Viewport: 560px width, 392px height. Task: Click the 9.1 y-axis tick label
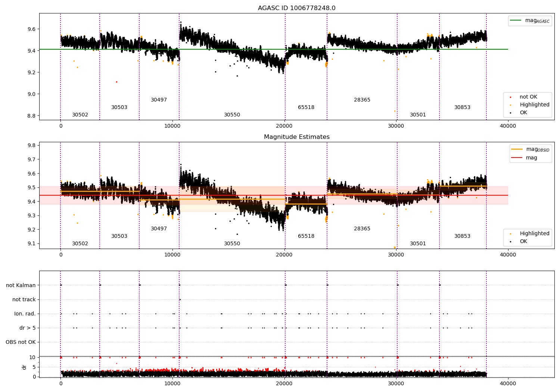coord(31,244)
